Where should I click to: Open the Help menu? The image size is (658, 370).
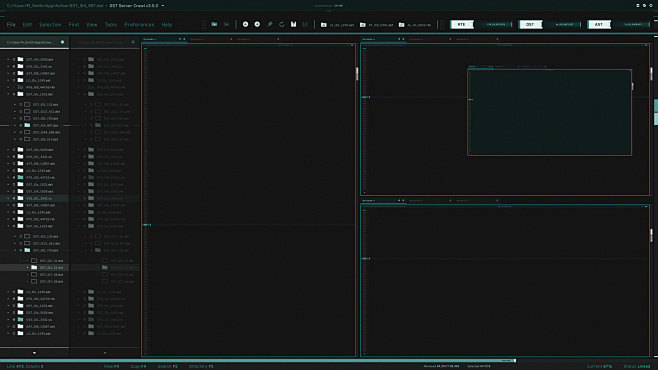click(x=167, y=25)
